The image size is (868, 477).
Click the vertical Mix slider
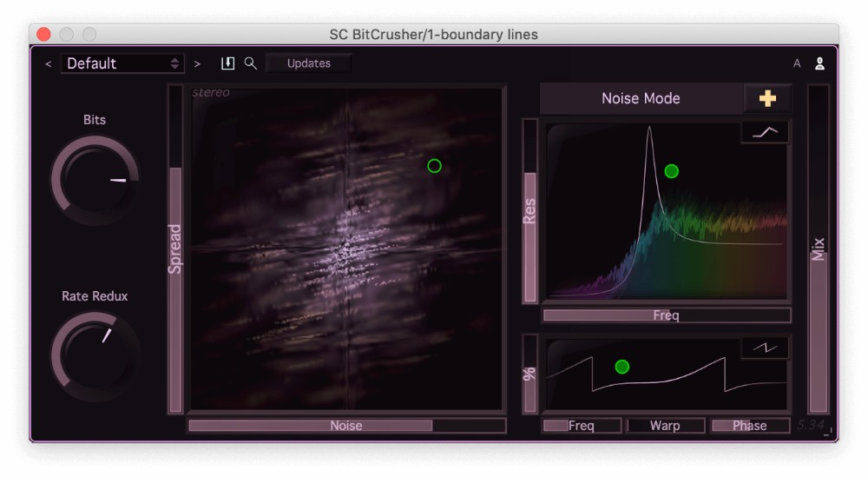pyautogui.click(x=818, y=249)
